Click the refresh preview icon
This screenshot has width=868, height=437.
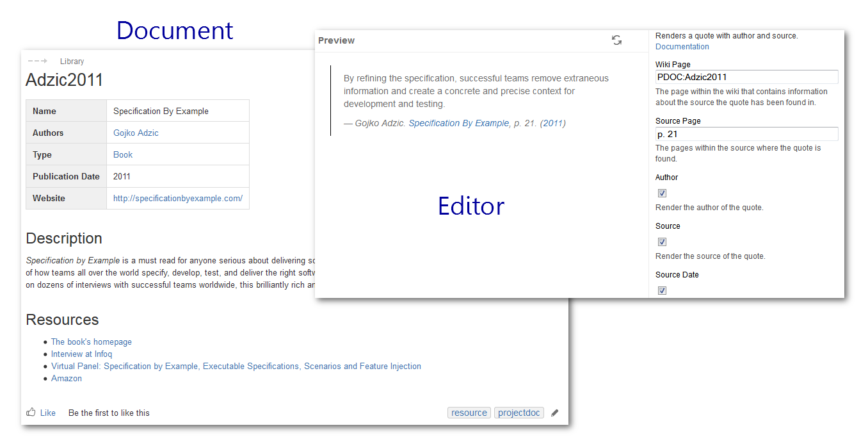[x=616, y=40]
